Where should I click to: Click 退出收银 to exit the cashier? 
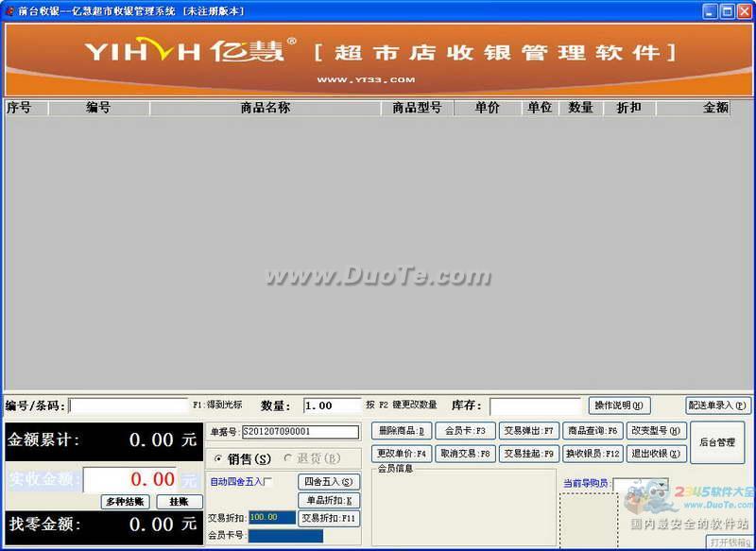pos(655,454)
